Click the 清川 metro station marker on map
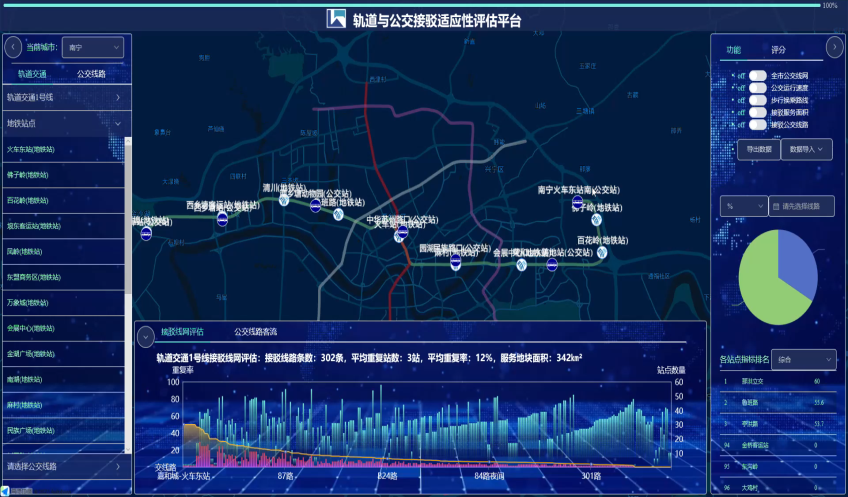 pyautogui.click(x=283, y=200)
